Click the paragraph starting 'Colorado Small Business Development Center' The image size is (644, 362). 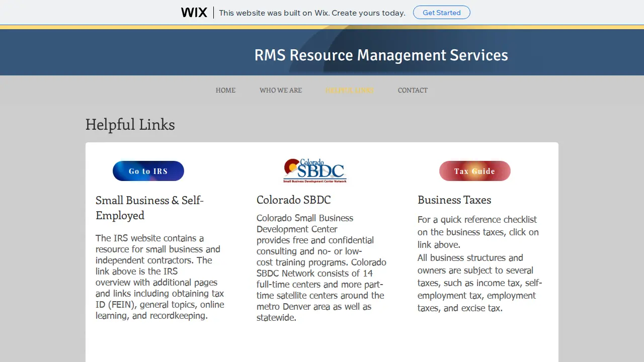[x=321, y=267]
